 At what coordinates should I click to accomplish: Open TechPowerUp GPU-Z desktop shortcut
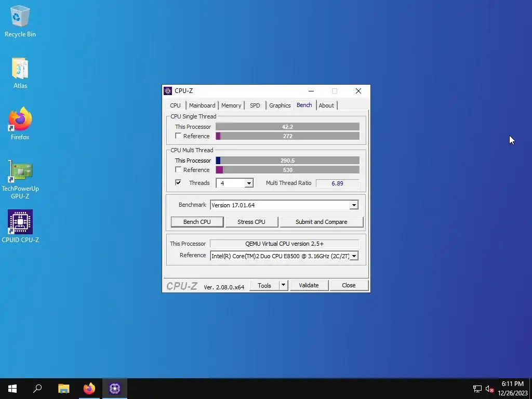point(20,180)
